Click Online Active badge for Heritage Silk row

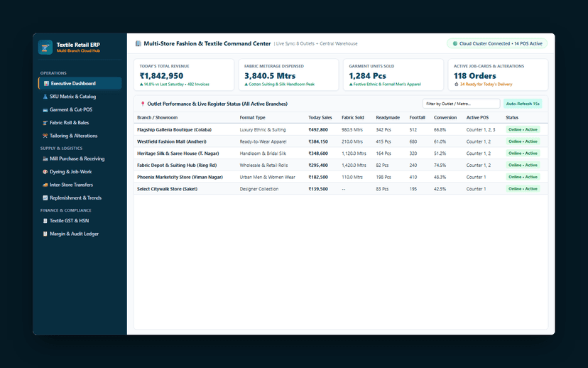pos(523,153)
